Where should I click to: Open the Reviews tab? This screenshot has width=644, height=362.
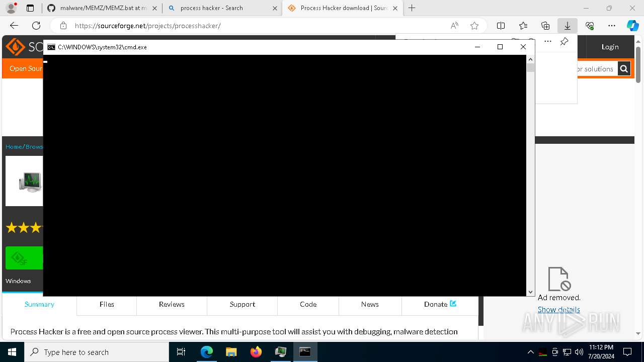[x=172, y=304]
